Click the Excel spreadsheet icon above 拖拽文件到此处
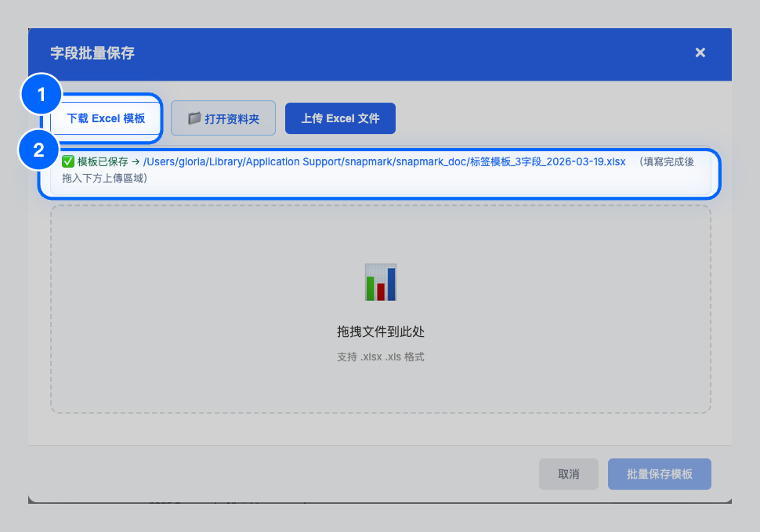The image size is (760, 532). click(x=380, y=282)
